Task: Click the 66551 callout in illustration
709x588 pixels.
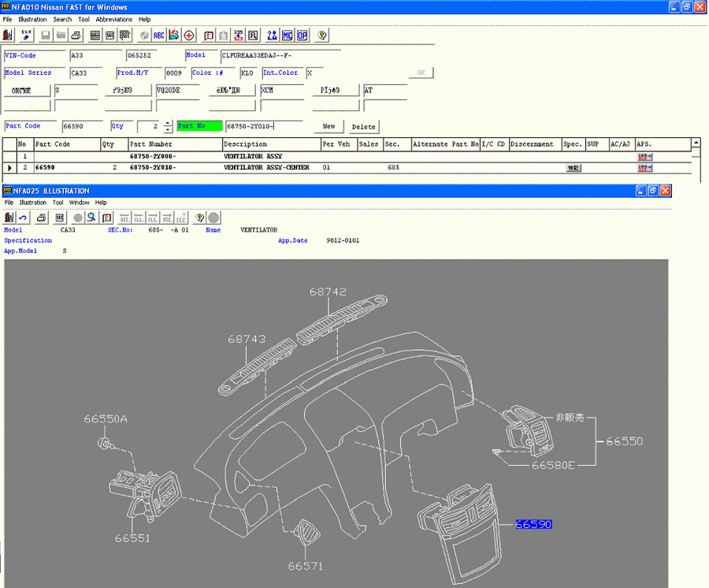Action: coord(132,538)
